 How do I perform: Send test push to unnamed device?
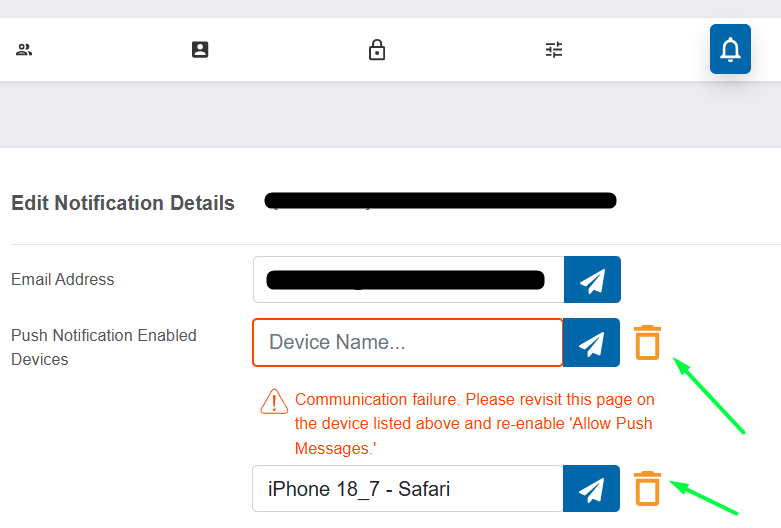click(x=591, y=343)
